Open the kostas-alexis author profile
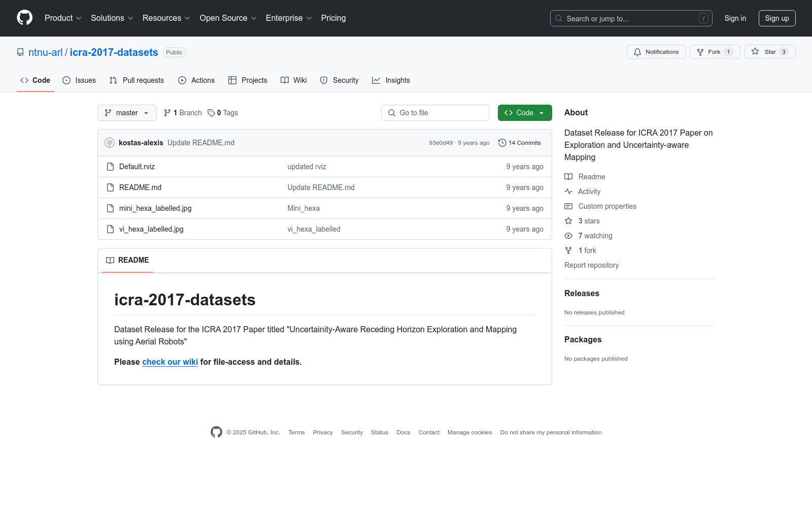Screen dimensions: 812x508 pos(141,143)
